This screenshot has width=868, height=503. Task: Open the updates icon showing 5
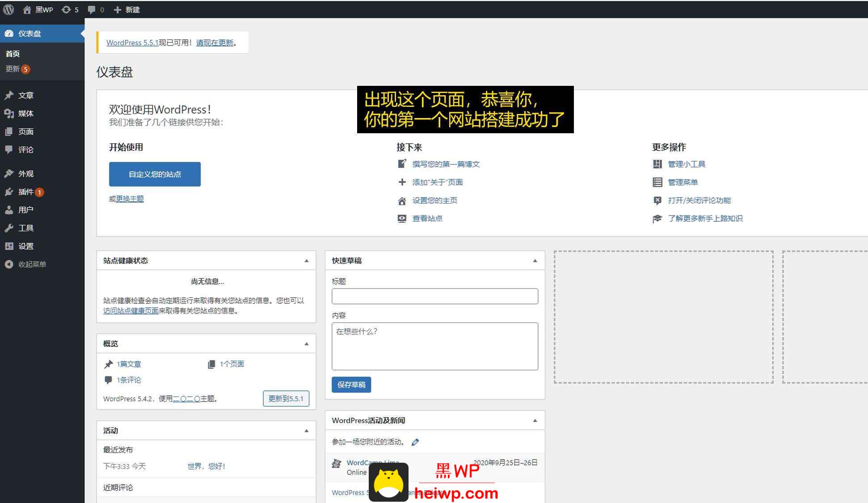[70, 9]
